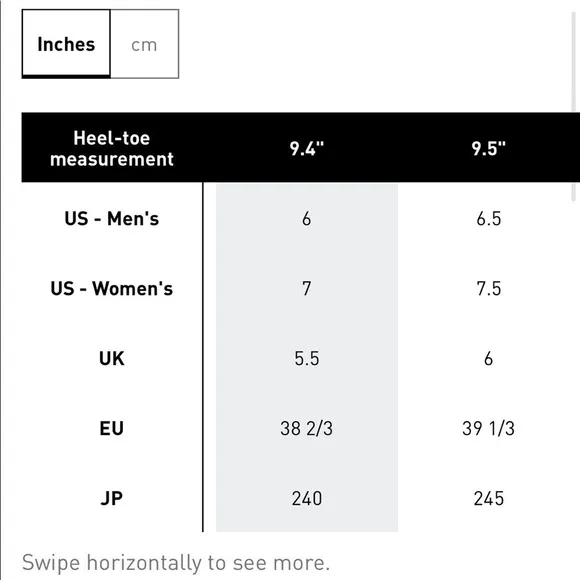Viewport: 580px width, 580px height.
Task: Select US Women's size 7.5 cell
Action: click(488, 288)
